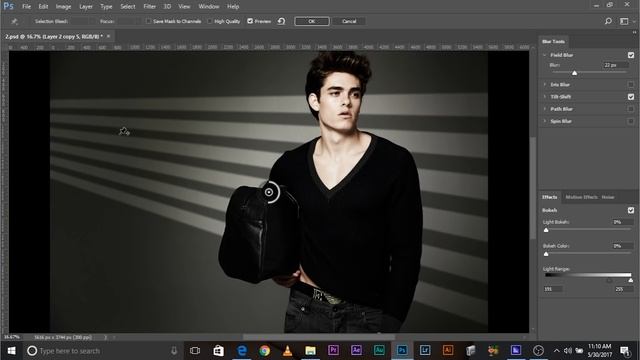Screen dimensions: 640x360
Task: Open Premiere Pro from taskbar
Action: [x=333, y=350]
